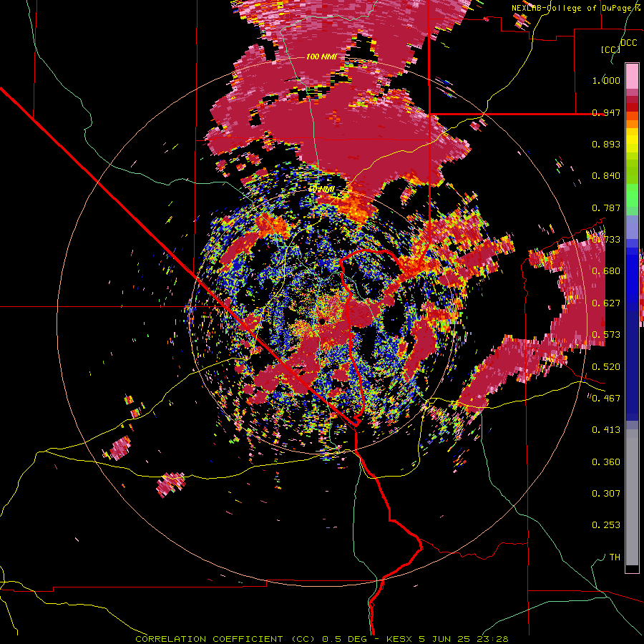Select the 0.787 scale value
644x644 pixels.
click(606, 208)
